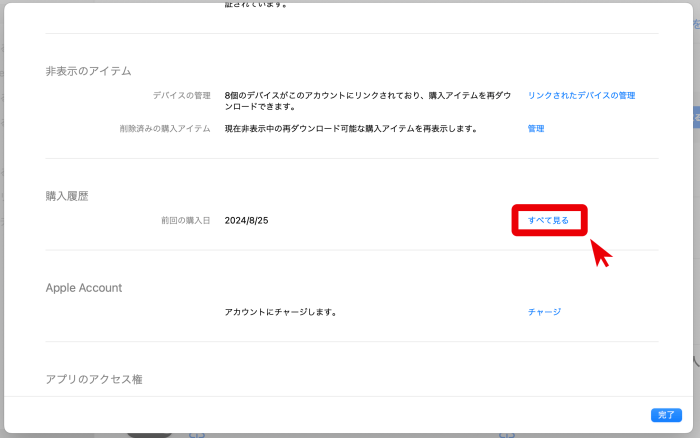Select the Apple Account section heading

tap(83, 288)
